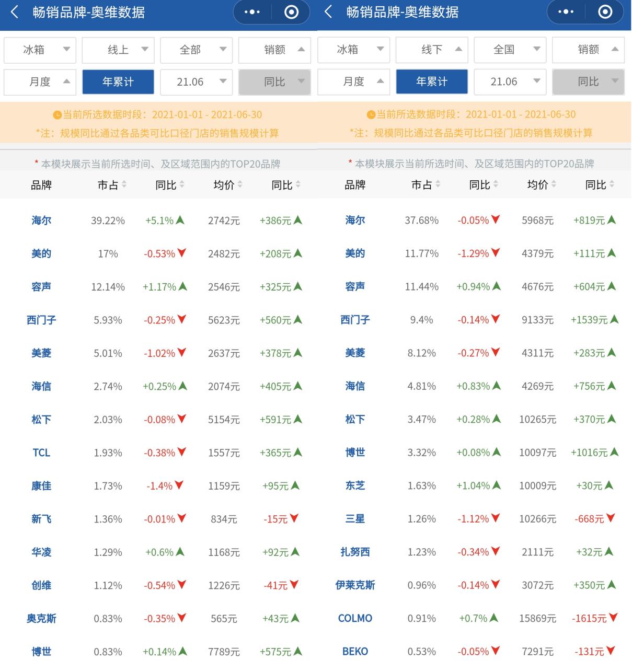Select the 年累计 tab on right panel

431,82
